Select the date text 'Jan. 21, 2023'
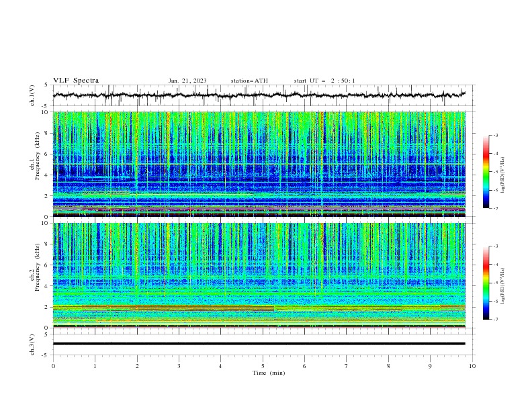Image resolution: width=532 pixels, height=411 pixels. point(187,81)
